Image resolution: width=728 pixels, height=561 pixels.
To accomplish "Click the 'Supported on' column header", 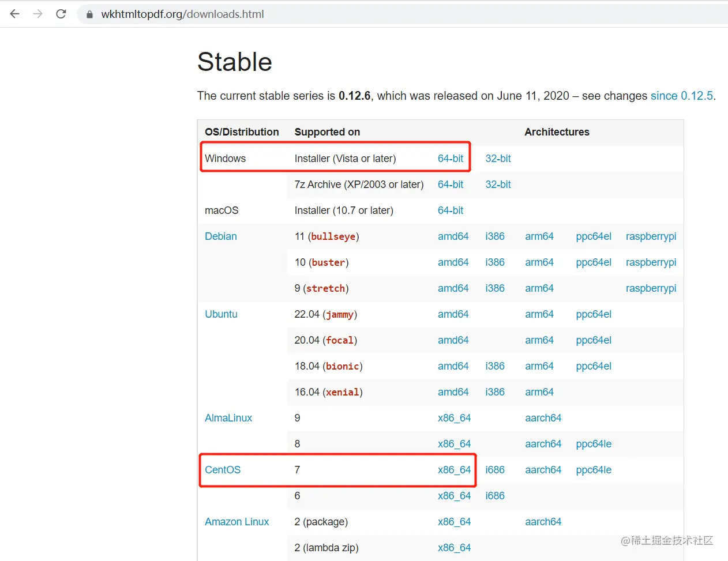I will coord(327,132).
